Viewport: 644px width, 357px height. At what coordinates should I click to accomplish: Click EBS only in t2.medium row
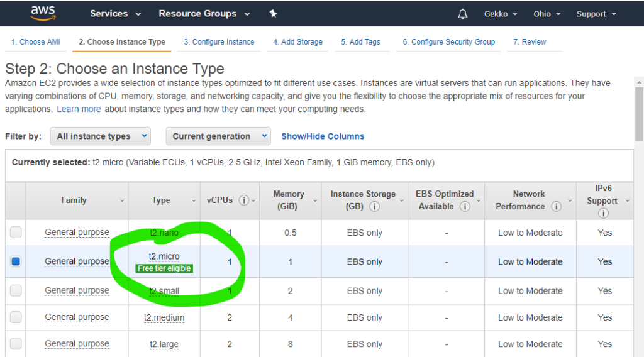(364, 317)
